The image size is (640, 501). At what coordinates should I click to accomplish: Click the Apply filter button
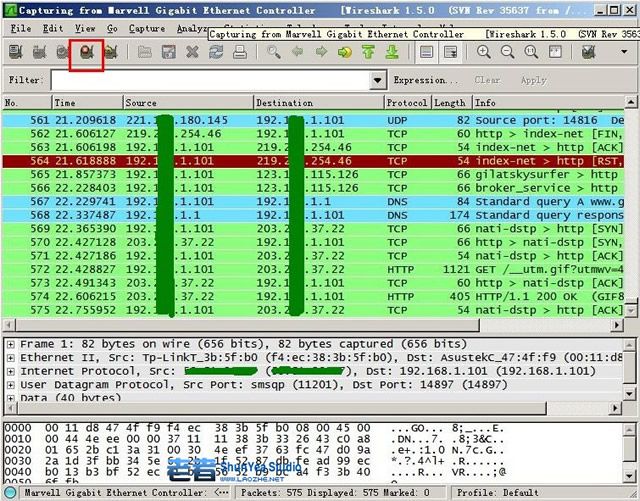pos(533,80)
